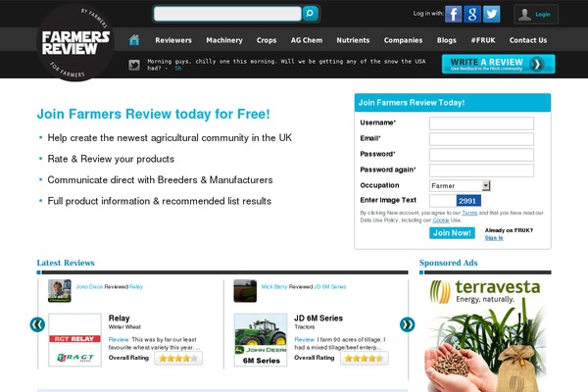Open the Companies menu

(403, 40)
